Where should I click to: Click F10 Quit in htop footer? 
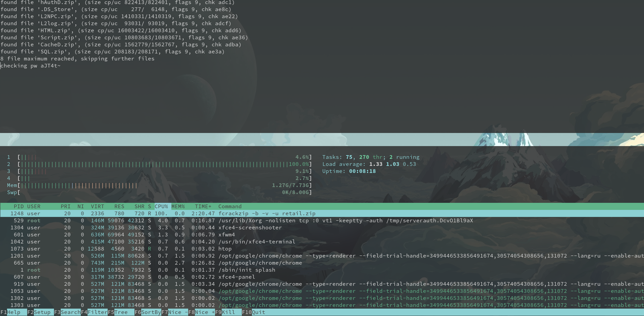point(254,312)
